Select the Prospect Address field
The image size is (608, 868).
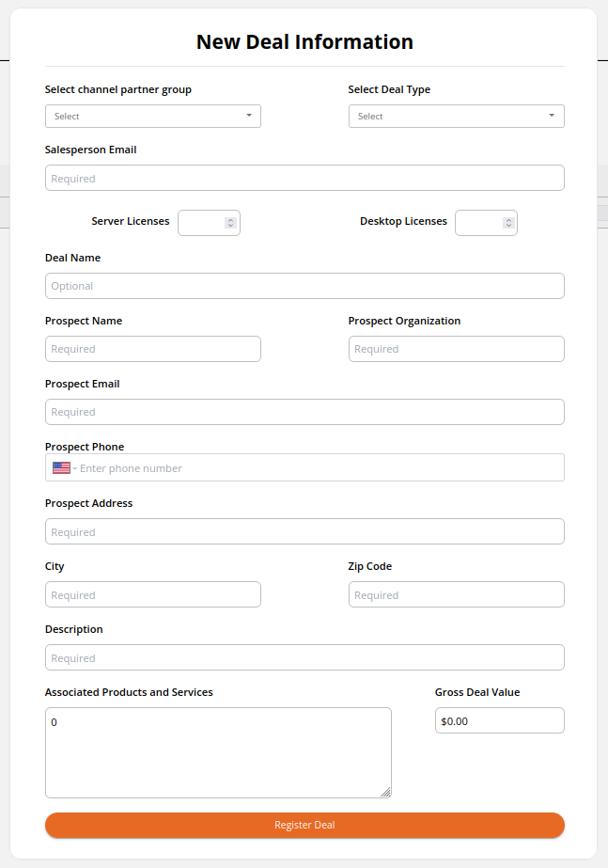(304, 532)
